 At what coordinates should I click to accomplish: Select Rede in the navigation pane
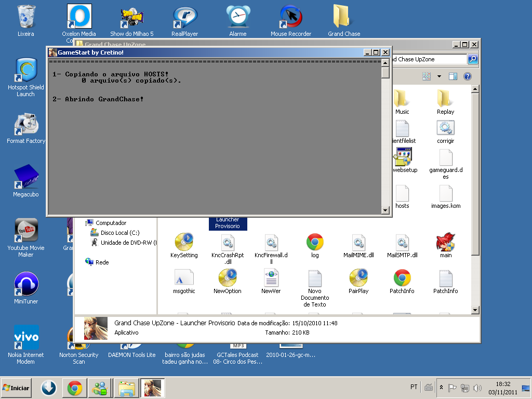pos(102,262)
